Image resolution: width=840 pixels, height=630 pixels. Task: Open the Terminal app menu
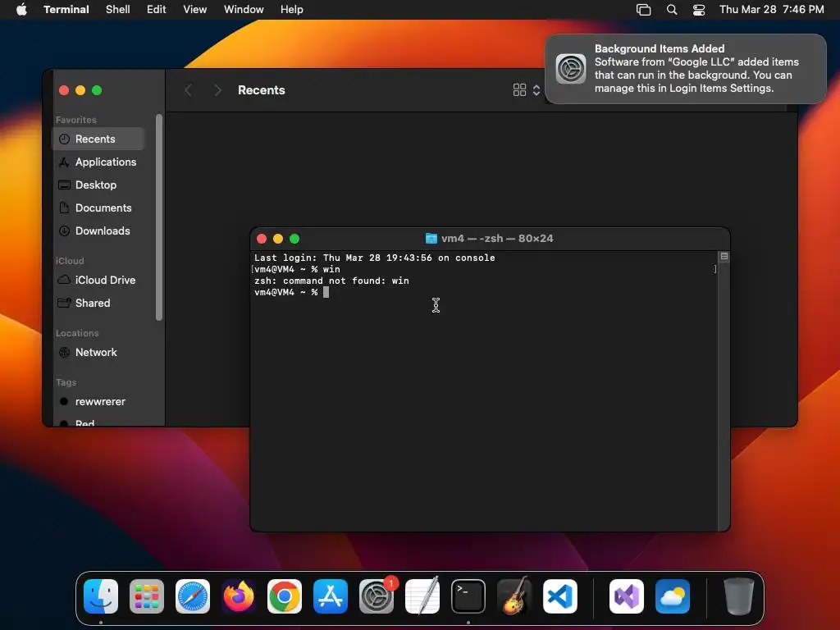[66, 9]
